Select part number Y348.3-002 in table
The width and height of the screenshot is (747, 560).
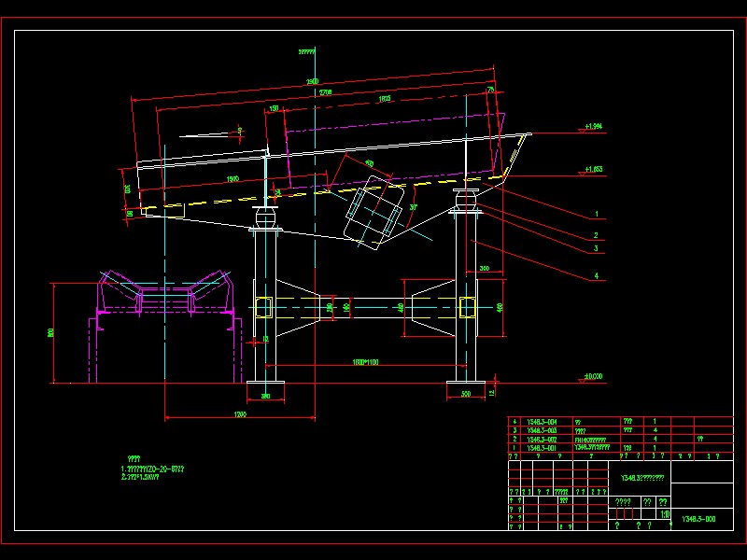(x=542, y=439)
